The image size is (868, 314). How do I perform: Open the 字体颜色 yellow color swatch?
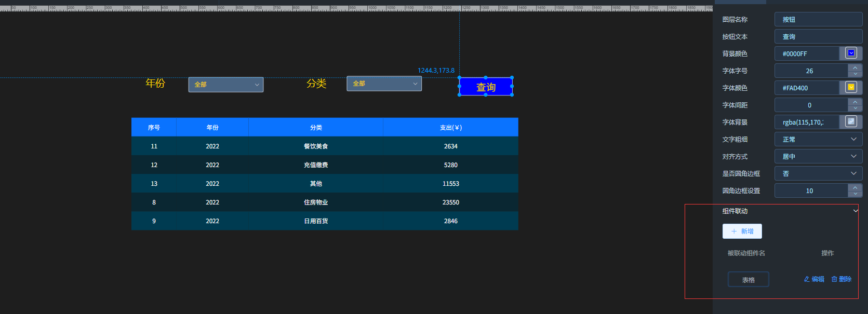point(851,88)
